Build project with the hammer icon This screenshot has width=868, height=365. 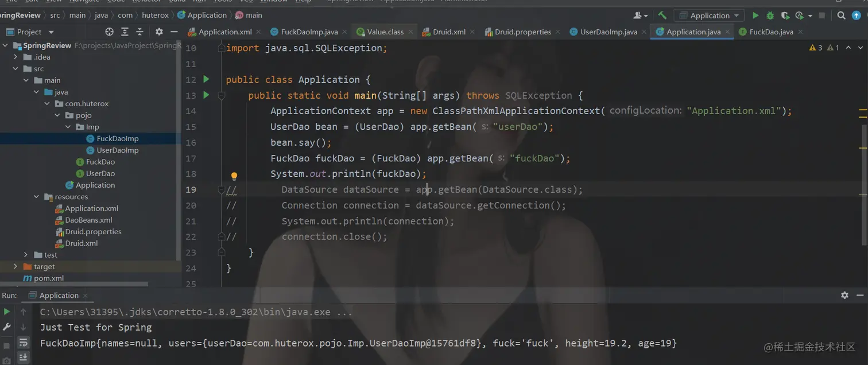pos(662,15)
